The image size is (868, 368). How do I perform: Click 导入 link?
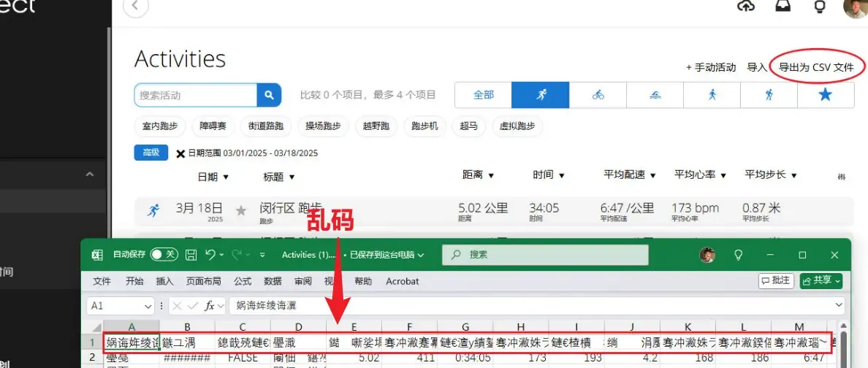tap(757, 67)
